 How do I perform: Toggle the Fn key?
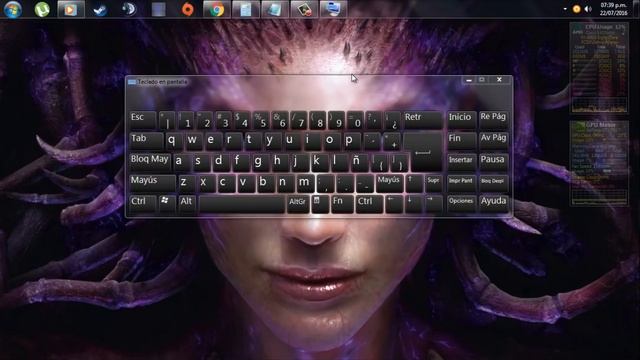click(342, 204)
